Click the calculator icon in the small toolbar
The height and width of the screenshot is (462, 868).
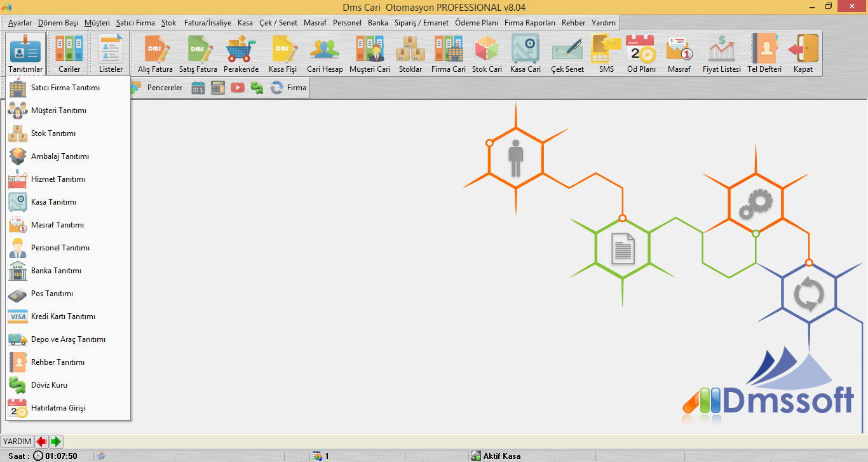coord(218,88)
